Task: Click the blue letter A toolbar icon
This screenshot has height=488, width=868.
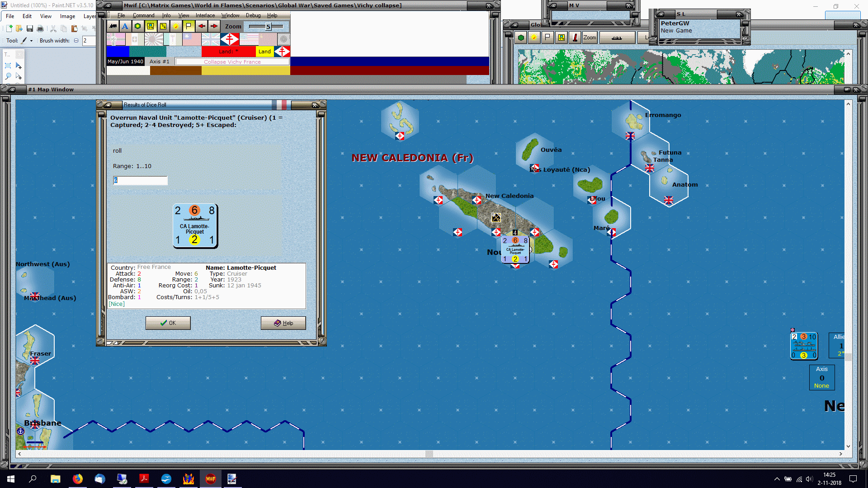Action: click(125, 26)
